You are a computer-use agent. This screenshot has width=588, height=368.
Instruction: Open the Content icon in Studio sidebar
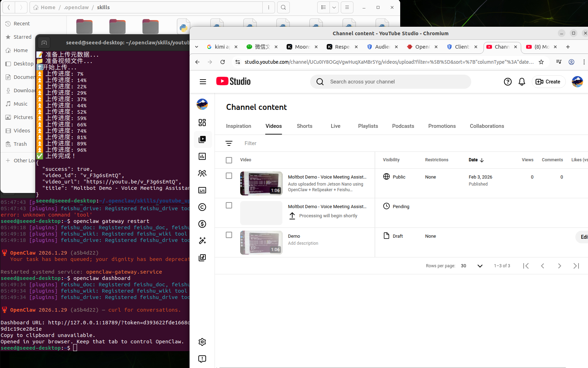(x=202, y=139)
